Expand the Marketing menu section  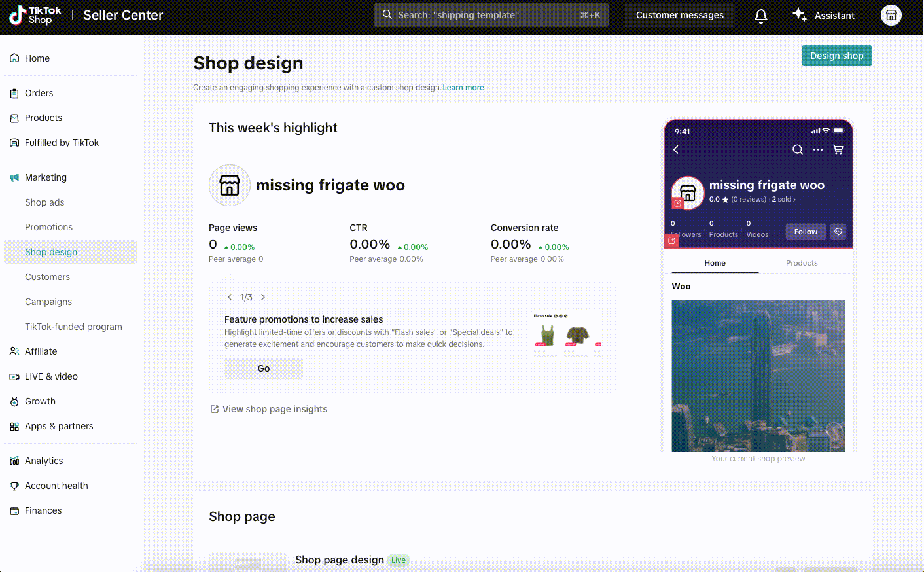point(46,177)
